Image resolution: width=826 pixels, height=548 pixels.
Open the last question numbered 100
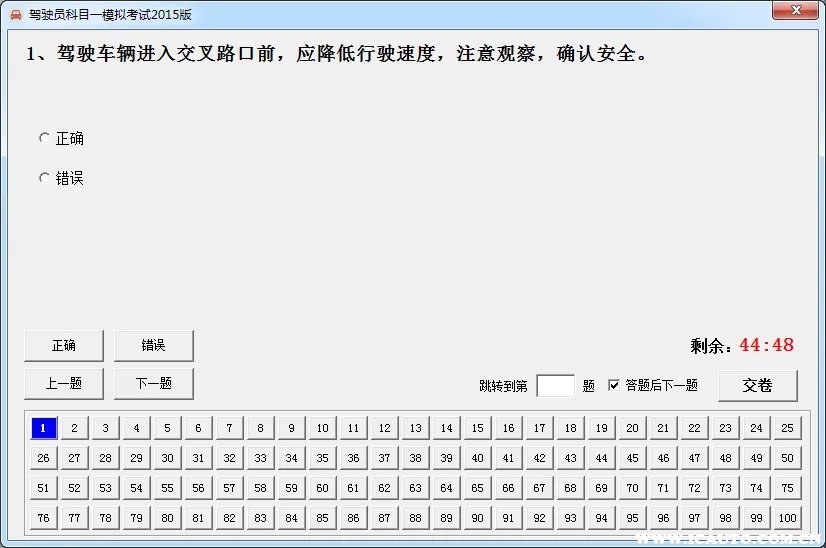[x=787, y=518]
